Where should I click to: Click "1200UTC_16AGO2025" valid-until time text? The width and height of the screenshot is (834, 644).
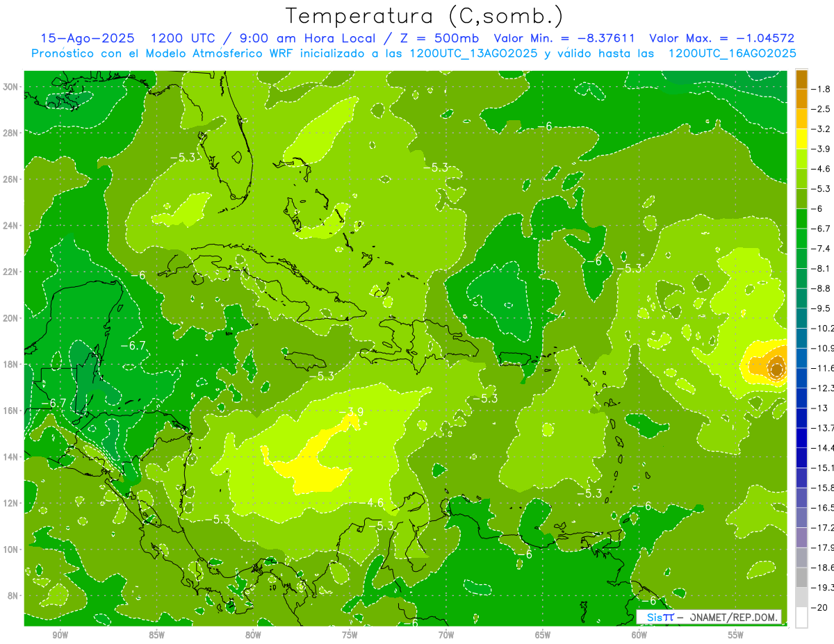click(x=732, y=53)
